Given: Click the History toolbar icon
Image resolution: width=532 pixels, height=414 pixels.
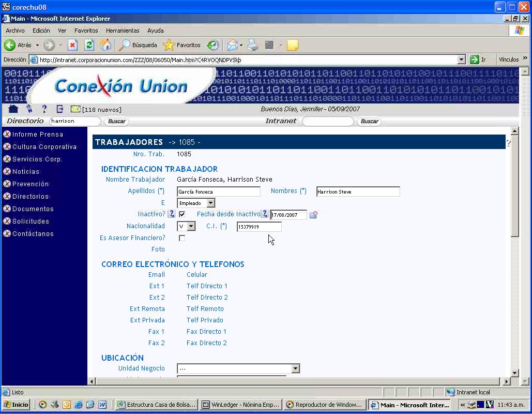Looking at the screenshot, I should point(212,45).
